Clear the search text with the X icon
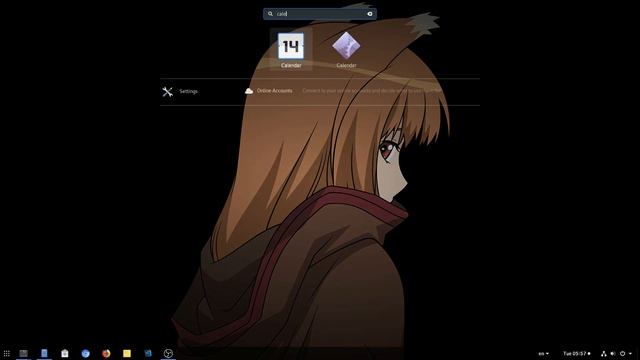640x360 pixels. click(370, 14)
